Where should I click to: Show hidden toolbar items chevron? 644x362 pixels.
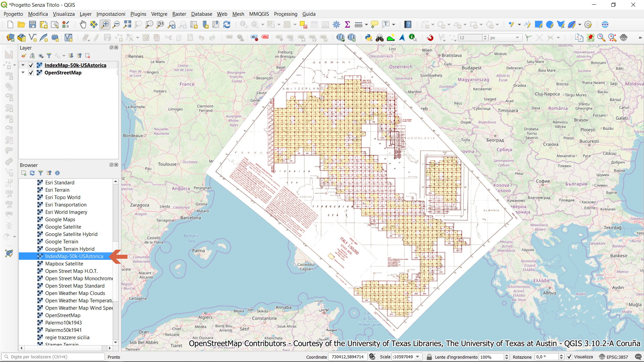pos(640,38)
